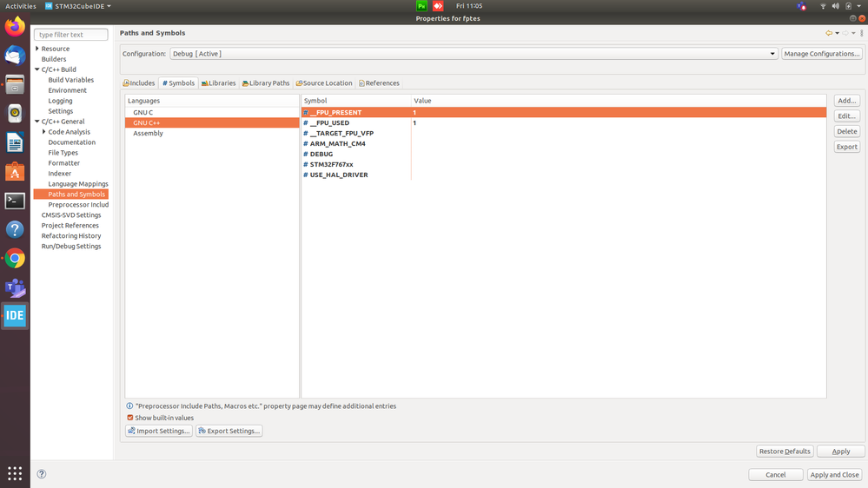Image resolution: width=868 pixels, height=488 pixels.
Task: Go back using the yellow back arrow
Action: [829, 33]
